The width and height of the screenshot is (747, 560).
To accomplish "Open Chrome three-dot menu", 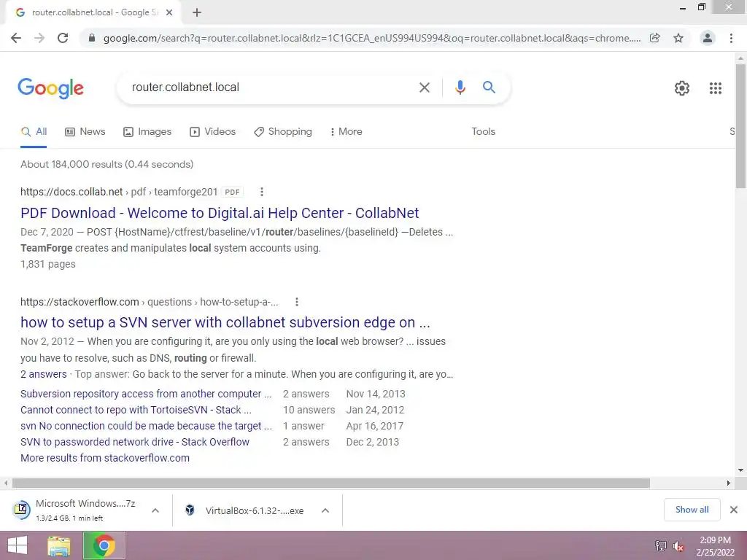I will (x=731, y=38).
